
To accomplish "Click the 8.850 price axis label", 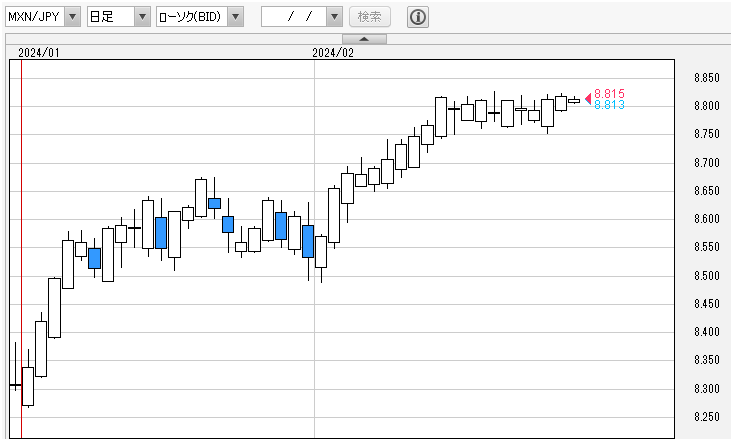I will tap(706, 78).
